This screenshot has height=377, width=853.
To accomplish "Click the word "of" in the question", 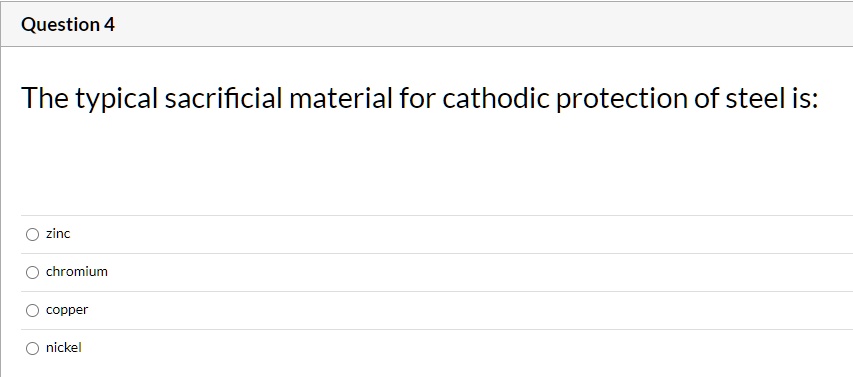I will point(705,98).
